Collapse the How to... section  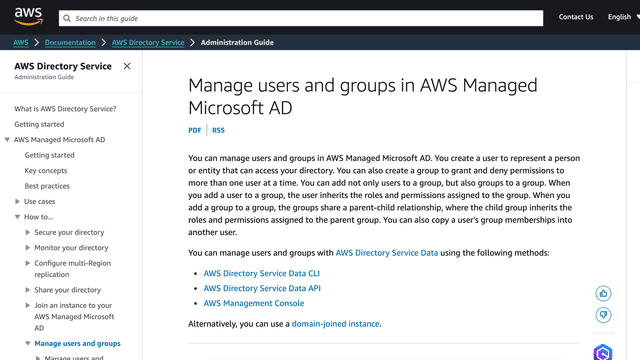(x=17, y=217)
